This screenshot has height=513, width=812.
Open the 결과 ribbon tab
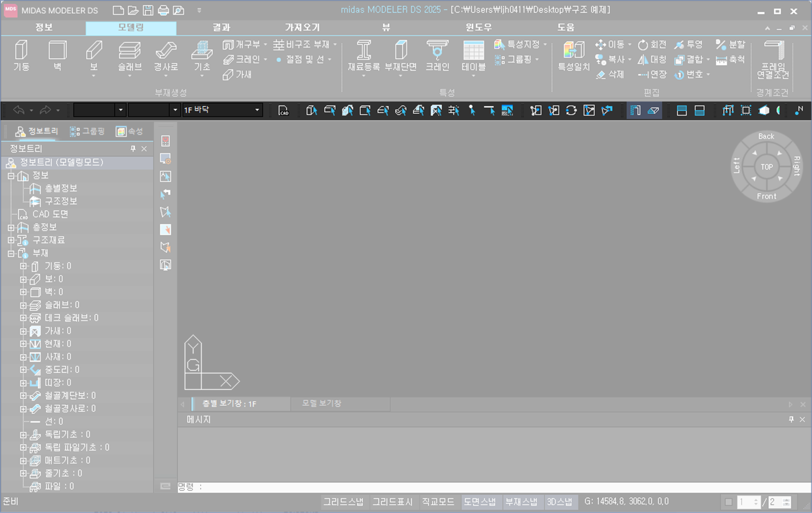click(x=222, y=27)
